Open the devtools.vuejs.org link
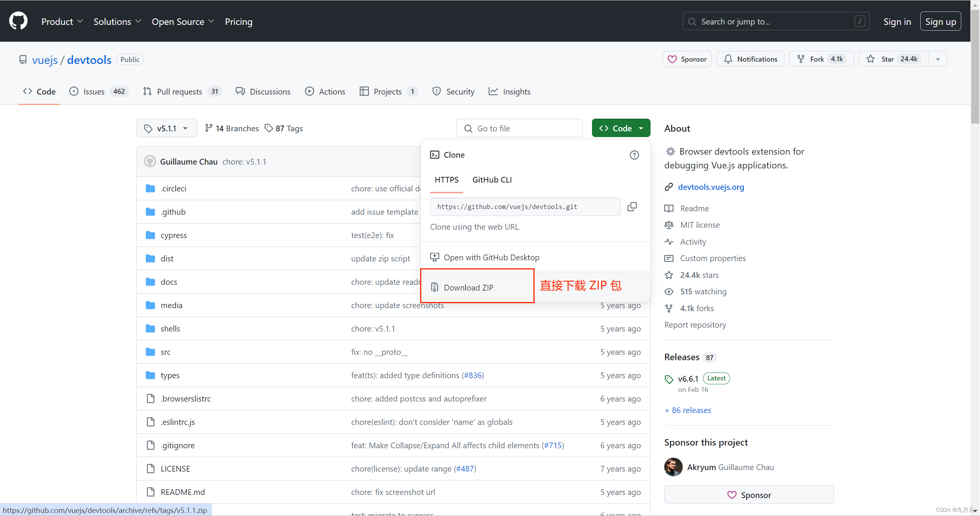 tap(711, 187)
